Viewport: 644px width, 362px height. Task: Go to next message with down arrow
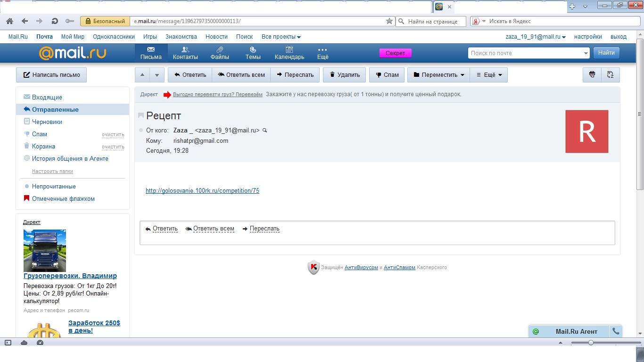point(157,75)
